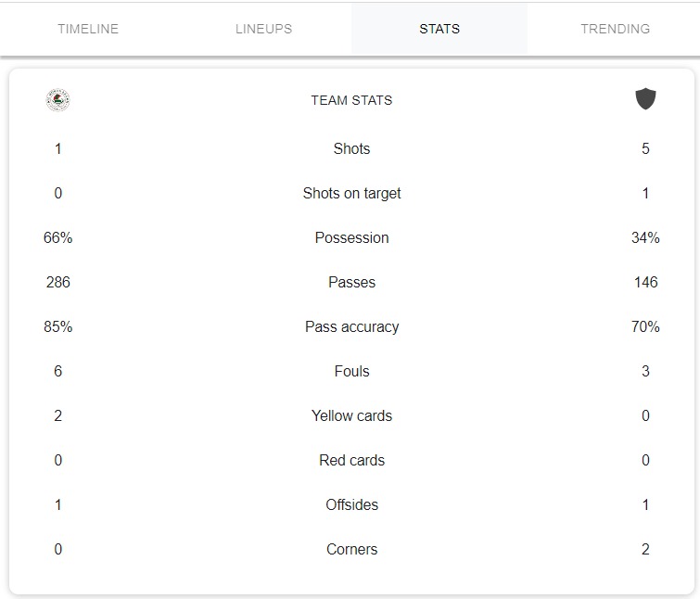Viewport: 700px width, 599px height.
Task: Click the away team shield icon
Action: 645,99
